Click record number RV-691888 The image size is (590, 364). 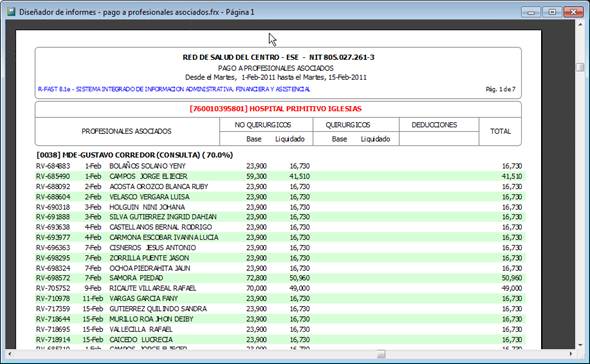pyautogui.click(x=53, y=217)
